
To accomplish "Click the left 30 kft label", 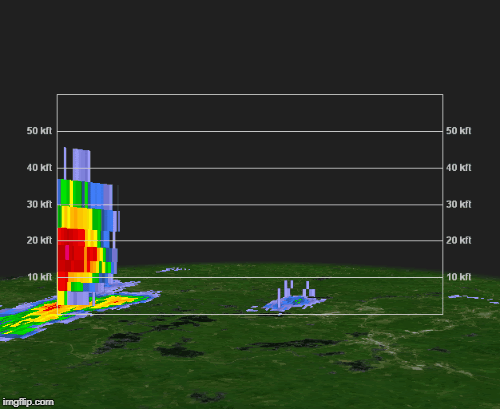I will 39,204.
